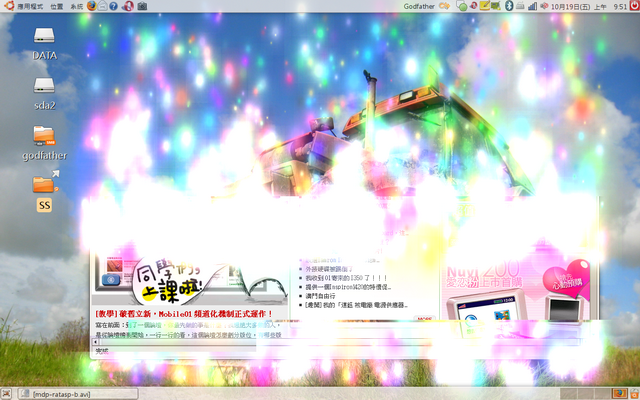Click the red microphone launcher in top panel
The image size is (640, 400).
[128, 6]
